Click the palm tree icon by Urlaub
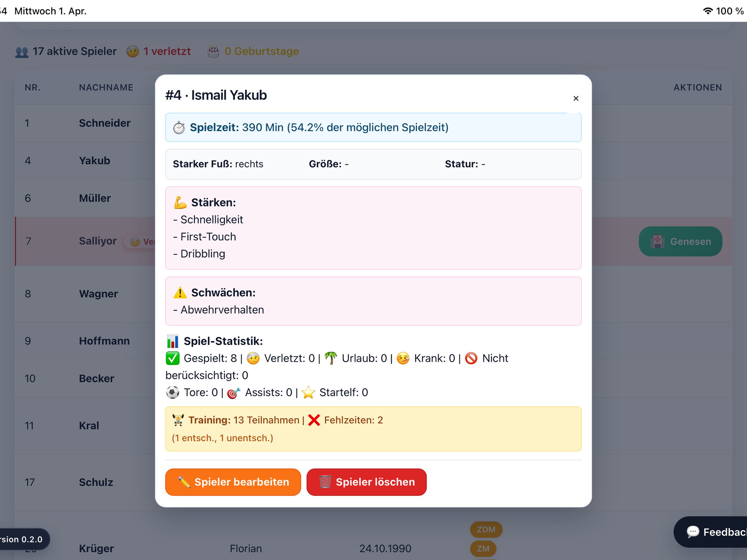 (x=331, y=358)
